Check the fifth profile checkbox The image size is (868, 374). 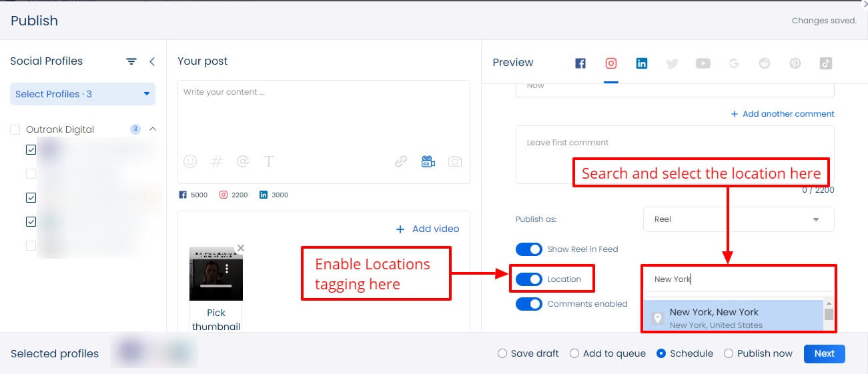31,245
